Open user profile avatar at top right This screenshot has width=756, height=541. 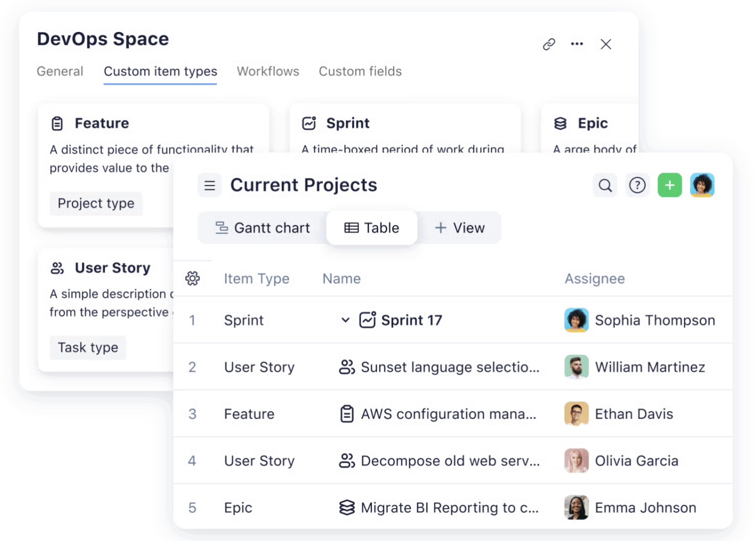(702, 185)
